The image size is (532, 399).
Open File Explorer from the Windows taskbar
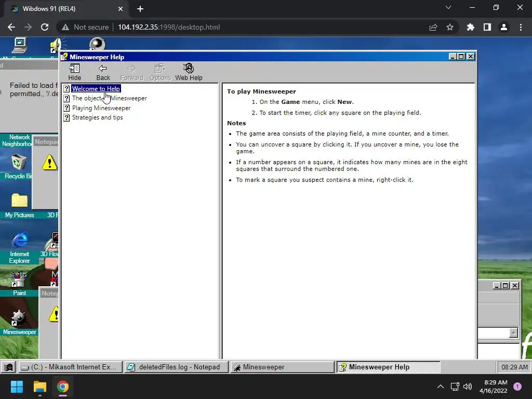39,387
